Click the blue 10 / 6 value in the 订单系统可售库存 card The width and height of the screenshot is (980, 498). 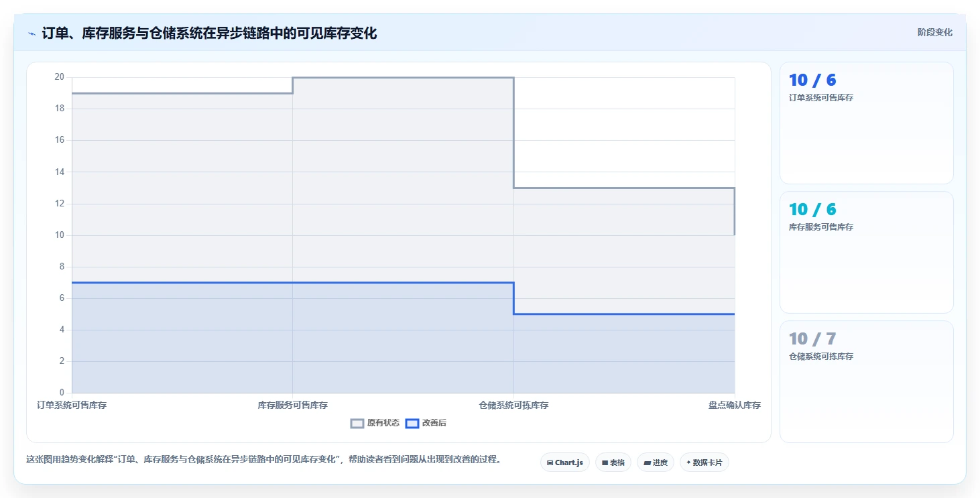pyautogui.click(x=812, y=80)
